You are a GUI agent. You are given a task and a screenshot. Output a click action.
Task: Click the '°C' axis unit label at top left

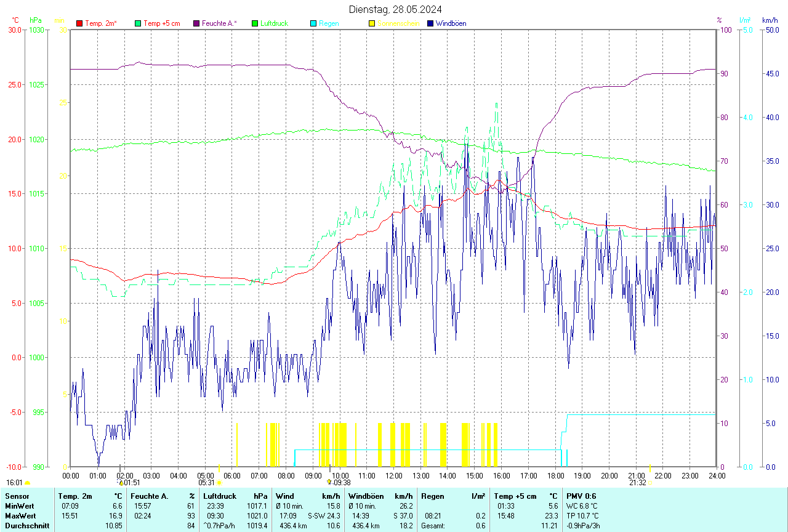coord(15,20)
